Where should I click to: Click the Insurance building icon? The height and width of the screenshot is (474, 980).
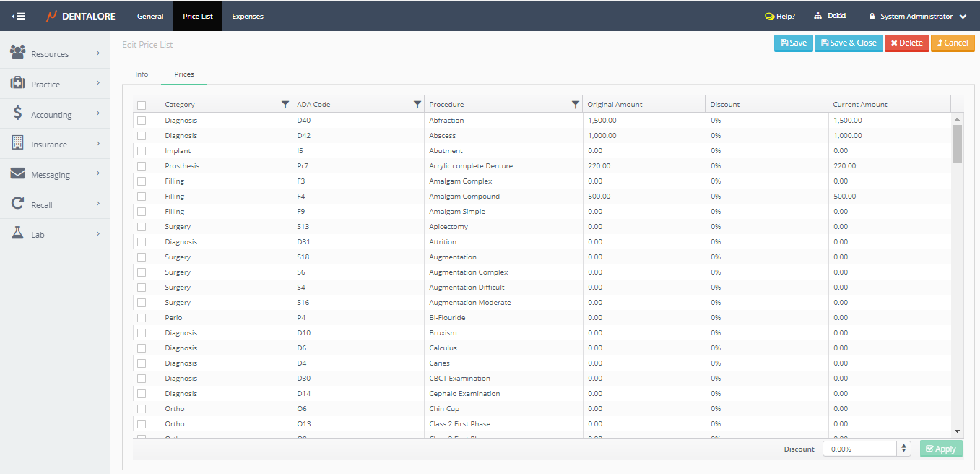18,144
